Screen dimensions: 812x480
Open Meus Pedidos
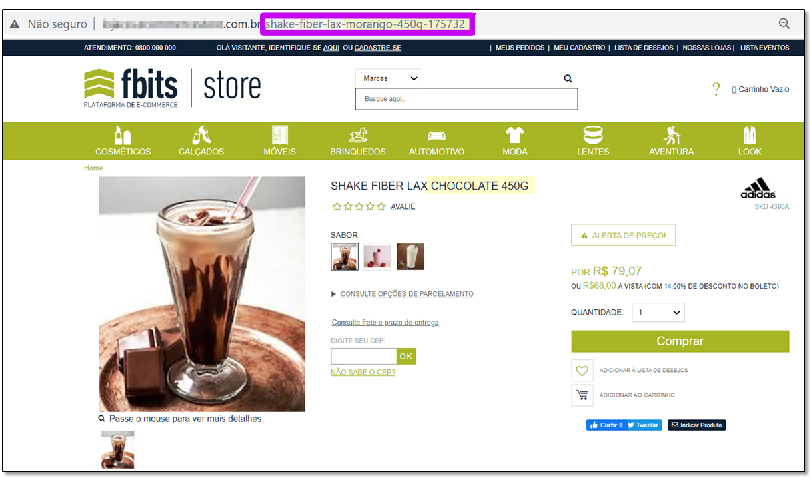(x=519, y=48)
